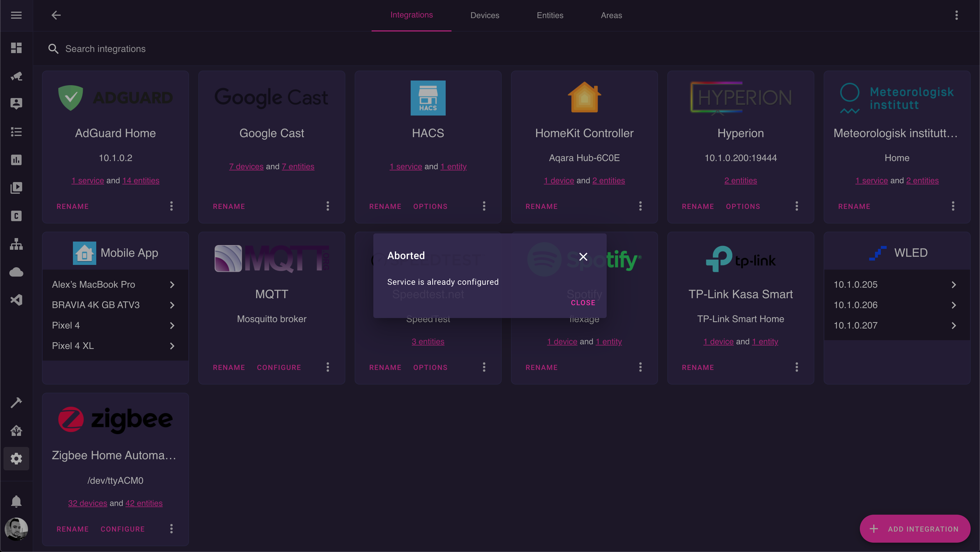The image size is (980, 552).
Task: Switch to the Devices tab
Action: [484, 15]
